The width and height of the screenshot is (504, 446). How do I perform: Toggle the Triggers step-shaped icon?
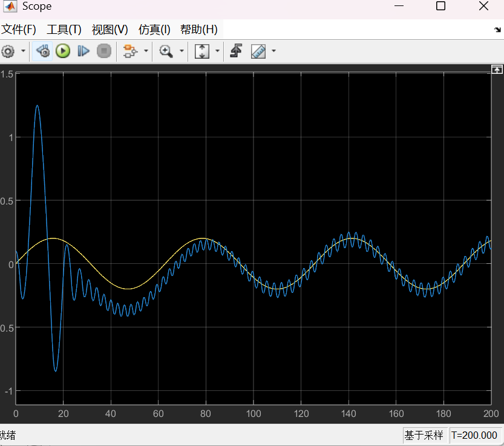pos(237,51)
